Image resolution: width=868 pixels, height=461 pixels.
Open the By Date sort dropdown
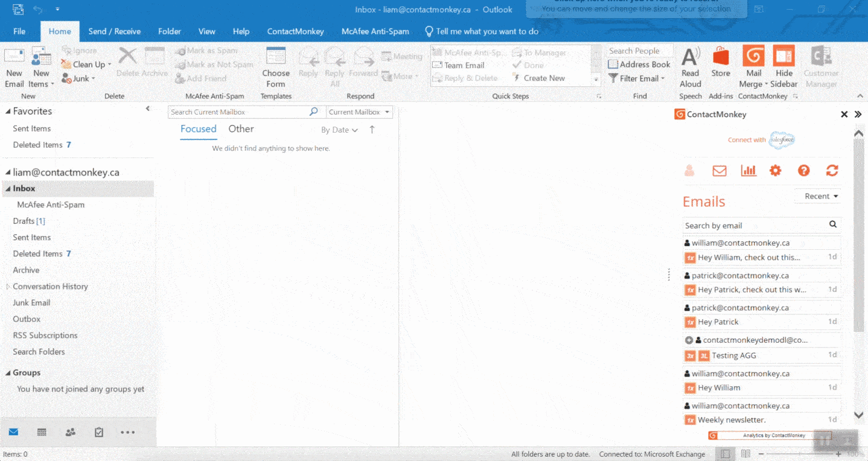tap(339, 130)
